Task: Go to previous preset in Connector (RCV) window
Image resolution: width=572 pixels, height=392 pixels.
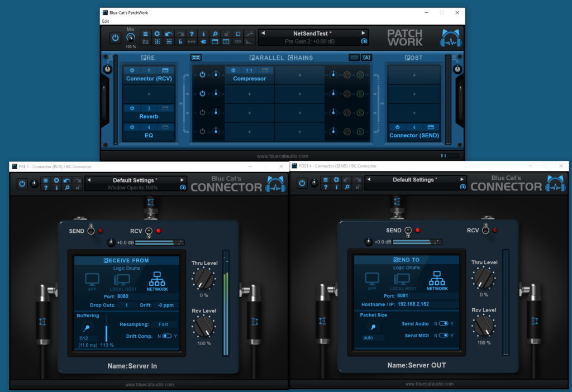Action: [x=89, y=180]
